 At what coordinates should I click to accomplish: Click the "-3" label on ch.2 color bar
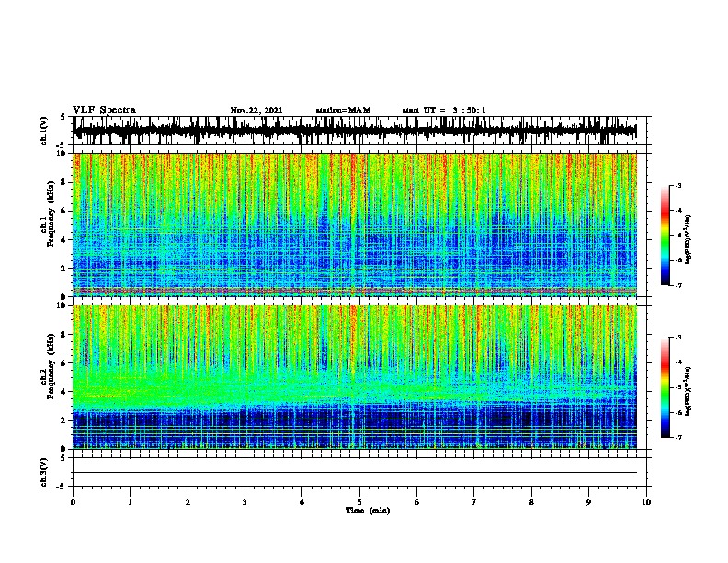tap(678, 338)
